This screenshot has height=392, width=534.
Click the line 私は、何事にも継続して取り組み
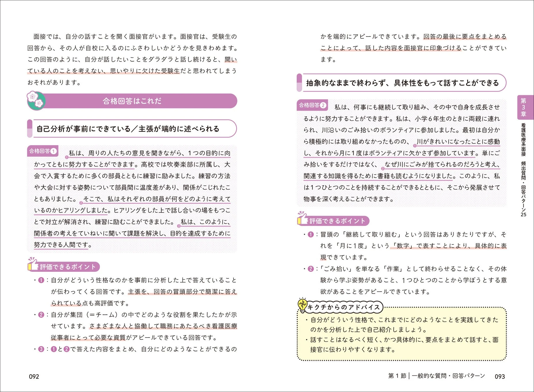417,107
